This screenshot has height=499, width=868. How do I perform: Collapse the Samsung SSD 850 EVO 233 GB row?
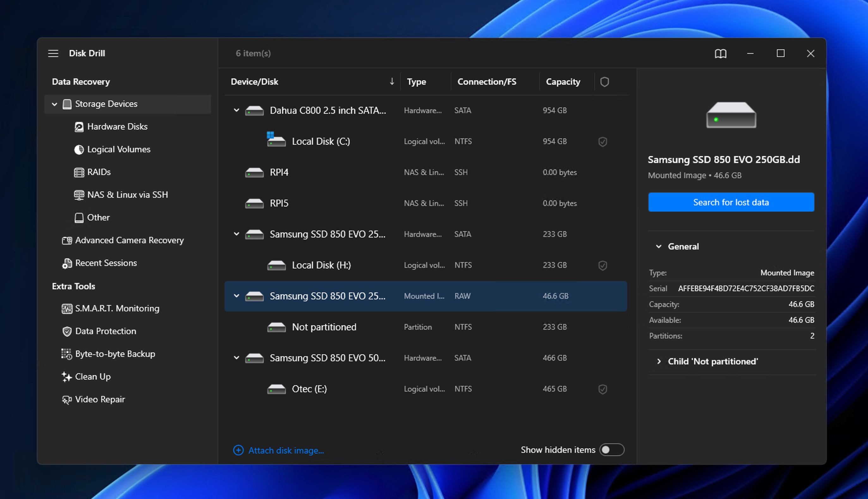tap(236, 234)
